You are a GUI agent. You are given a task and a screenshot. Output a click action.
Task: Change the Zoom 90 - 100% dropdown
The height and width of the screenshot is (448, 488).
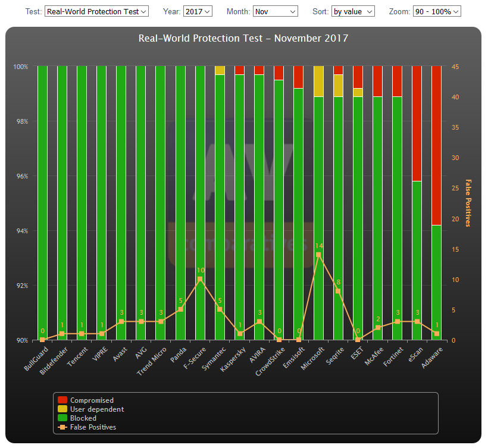(x=436, y=11)
